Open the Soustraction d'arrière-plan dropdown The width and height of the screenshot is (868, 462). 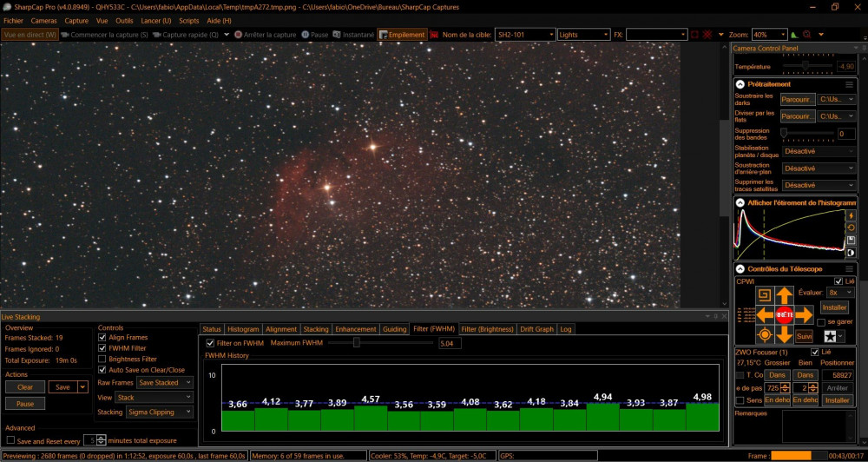point(820,168)
